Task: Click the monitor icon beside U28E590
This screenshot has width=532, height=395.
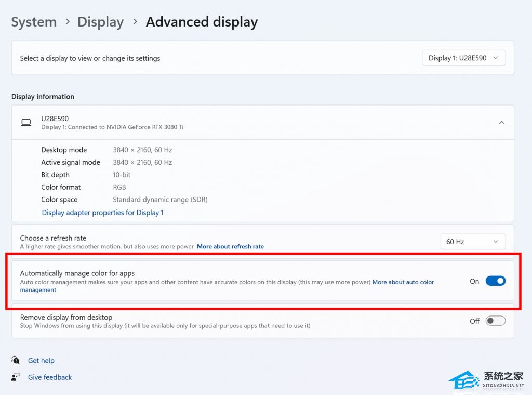Action: (x=26, y=123)
